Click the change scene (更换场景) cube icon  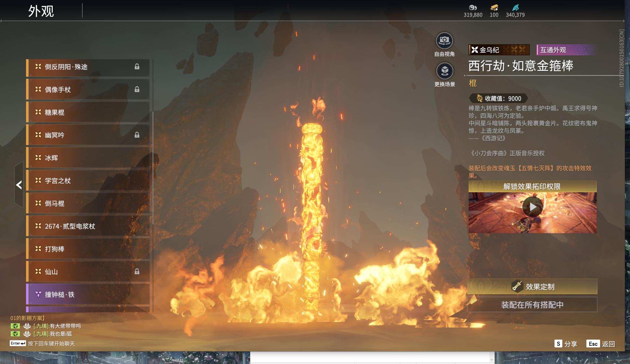click(445, 71)
